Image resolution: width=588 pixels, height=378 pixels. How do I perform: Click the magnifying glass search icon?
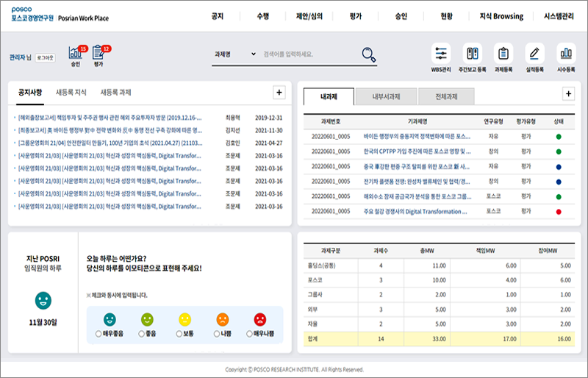point(368,54)
